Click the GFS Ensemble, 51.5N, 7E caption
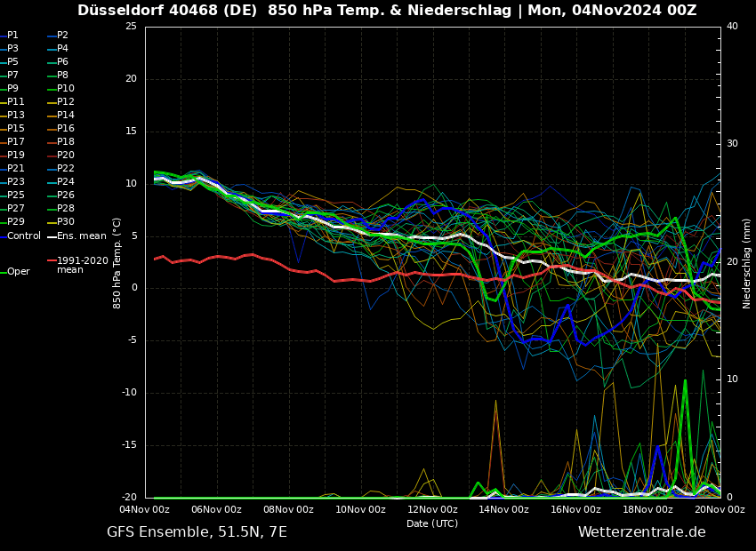The height and width of the screenshot is (551, 756). 197,532
